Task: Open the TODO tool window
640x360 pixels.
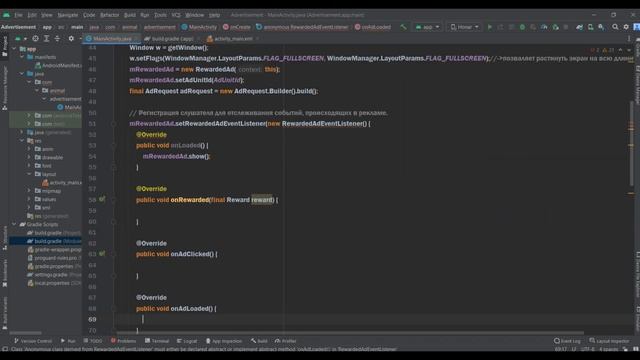Action: coord(93,341)
